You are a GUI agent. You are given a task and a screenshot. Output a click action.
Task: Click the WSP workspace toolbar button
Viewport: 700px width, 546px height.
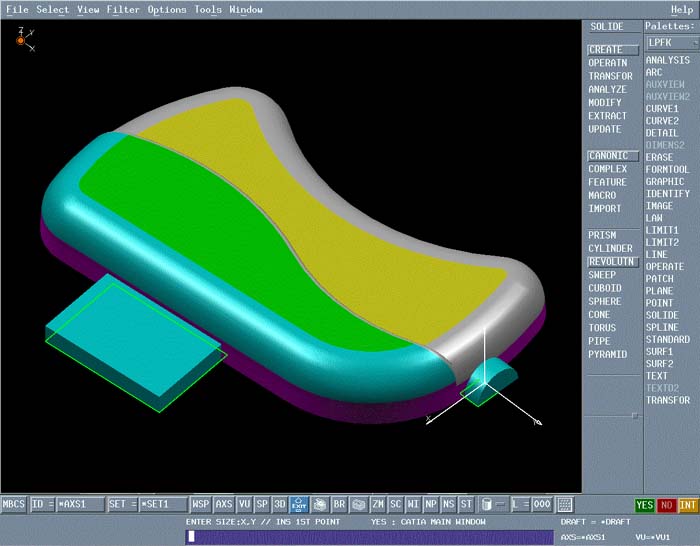[201, 505]
